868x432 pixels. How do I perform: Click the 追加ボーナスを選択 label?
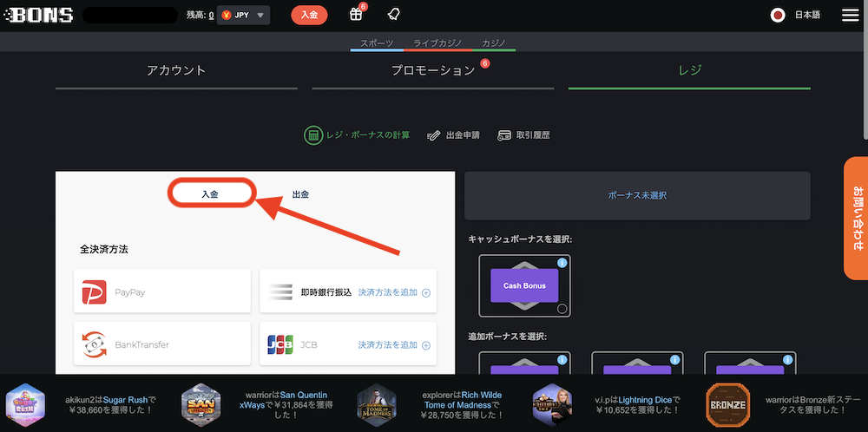[x=507, y=337]
